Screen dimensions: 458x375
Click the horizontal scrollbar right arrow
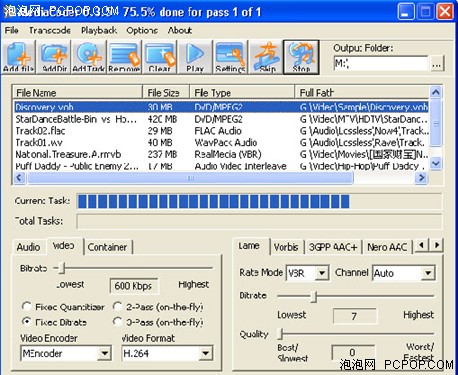click(421, 178)
